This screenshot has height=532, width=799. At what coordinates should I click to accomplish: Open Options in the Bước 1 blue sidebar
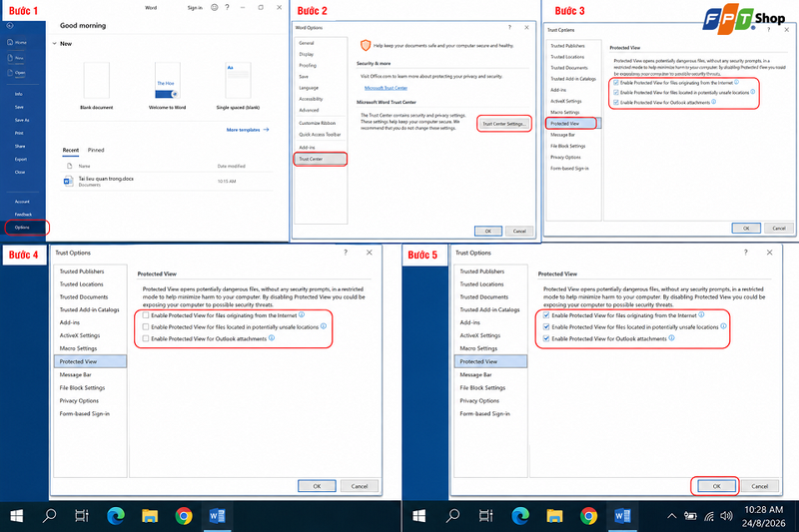(x=22, y=227)
